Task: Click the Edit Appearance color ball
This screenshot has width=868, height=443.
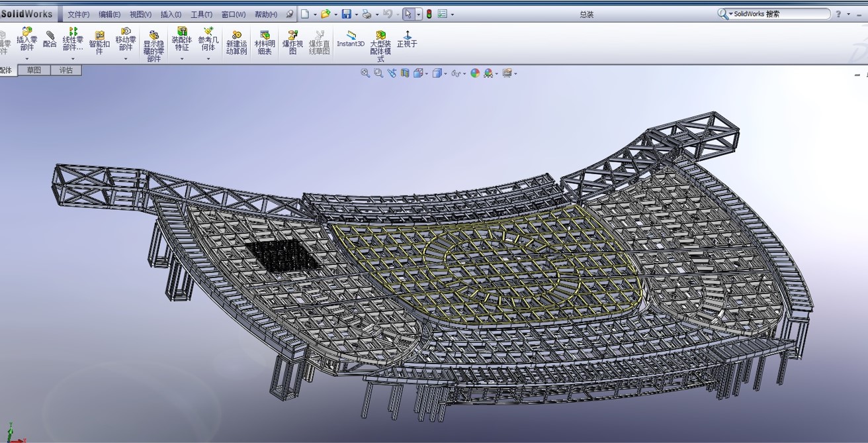Action: click(x=475, y=74)
